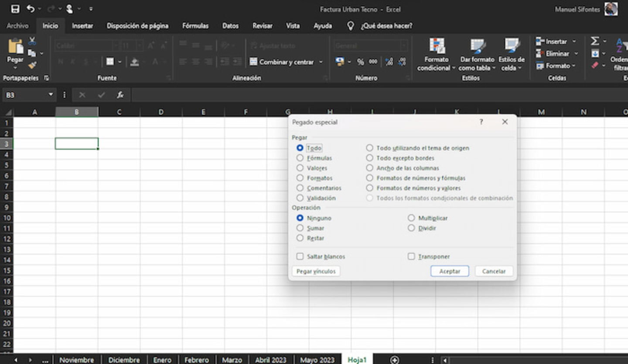Open Dar formato como tabla
Screen dimensions: 628x364
pyautogui.click(x=477, y=55)
